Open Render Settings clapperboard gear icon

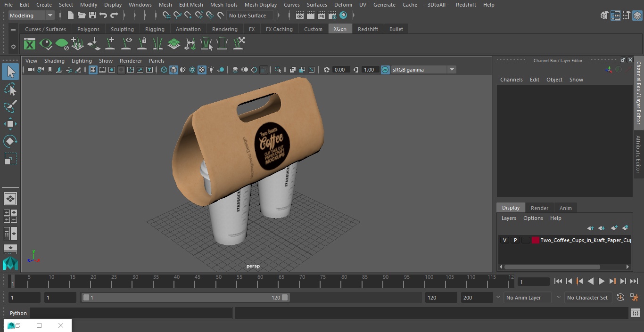click(x=332, y=16)
